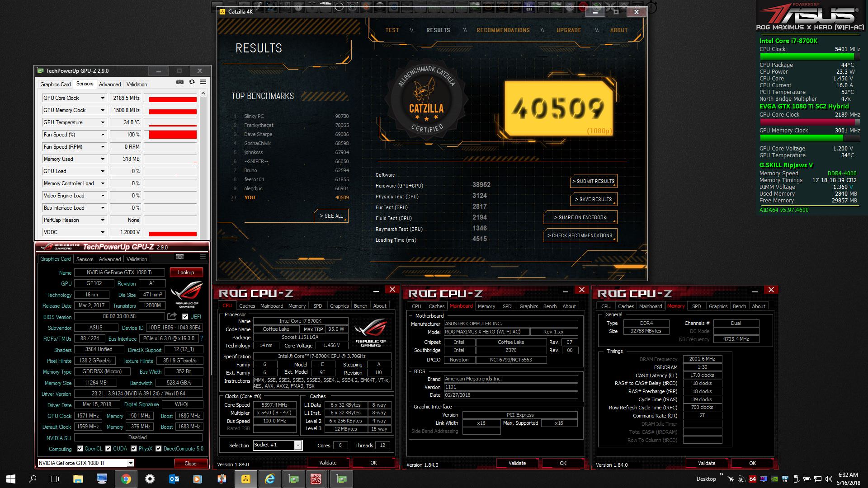Open the hamburger menu in ROG GPU-Z window
Viewport: 868px width, 488px height.
(203, 257)
